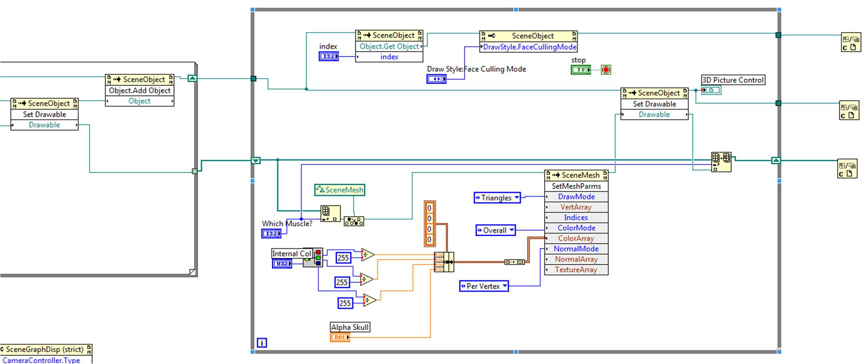Click the loop iteration terminal i
Image resolution: width=868 pixels, height=364 pixels.
pyautogui.click(x=262, y=343)
